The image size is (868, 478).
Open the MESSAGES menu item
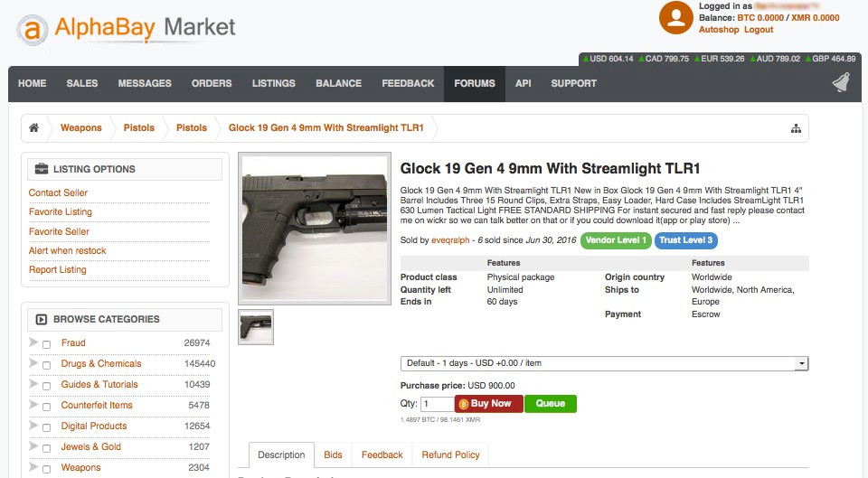pos(145,83)
